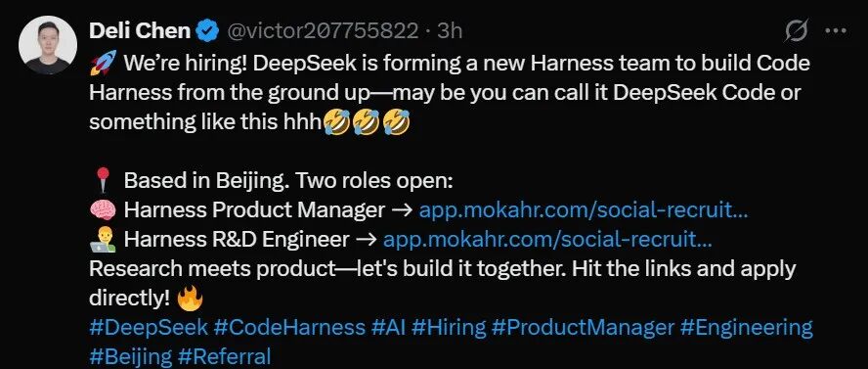Click the #DeepSeek hashtag

149,327
